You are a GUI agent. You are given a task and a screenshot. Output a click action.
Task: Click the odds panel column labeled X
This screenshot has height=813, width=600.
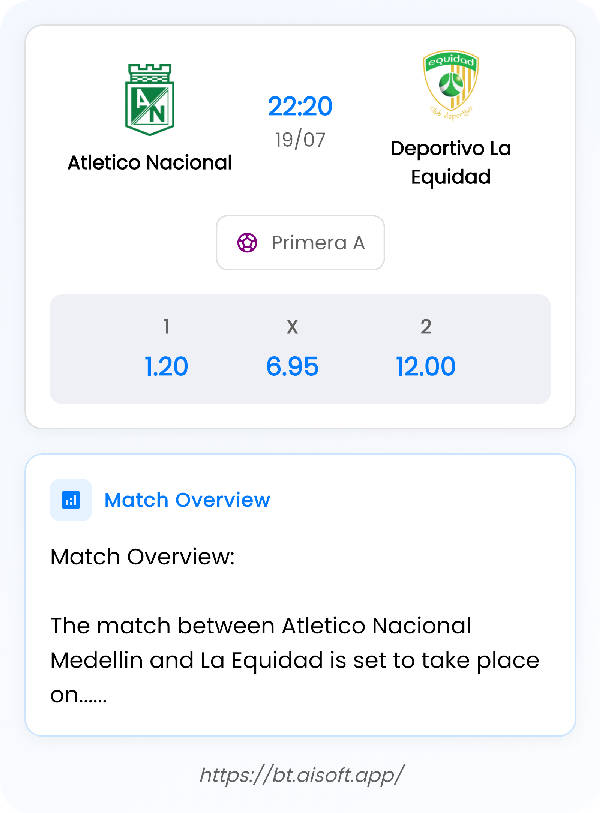[x=292, y=326]
